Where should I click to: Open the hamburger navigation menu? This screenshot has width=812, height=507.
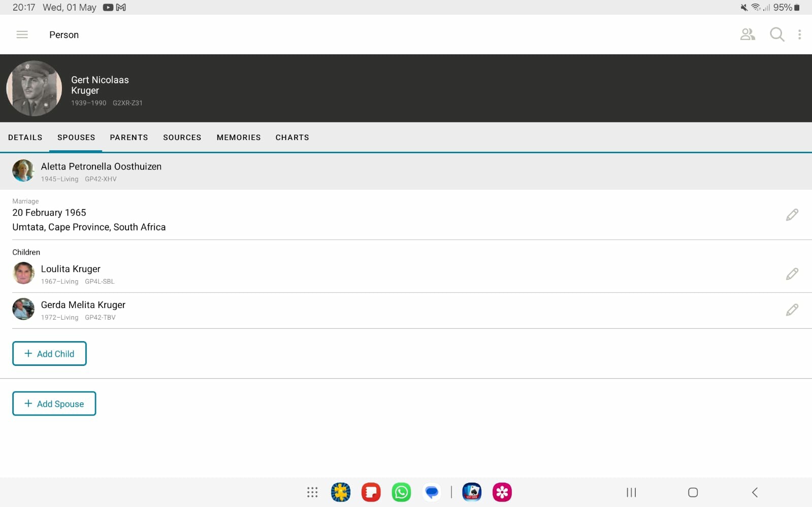tap(22, 35)
